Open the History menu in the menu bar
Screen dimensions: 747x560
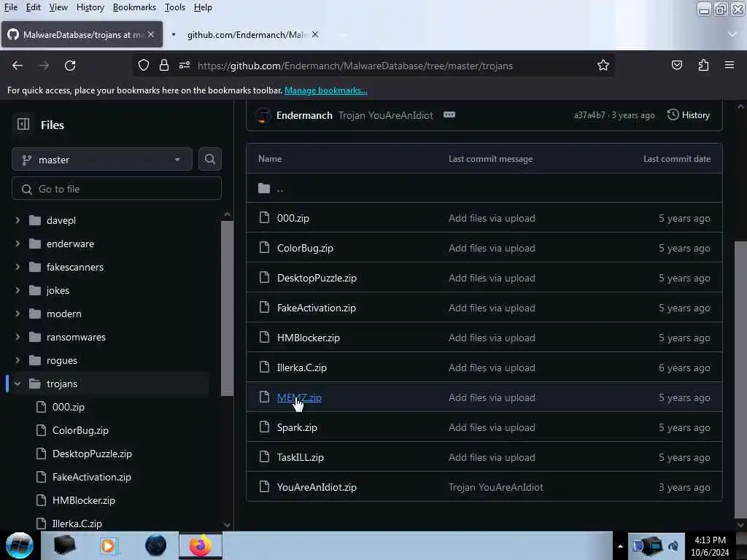click(x=90, y=7)
